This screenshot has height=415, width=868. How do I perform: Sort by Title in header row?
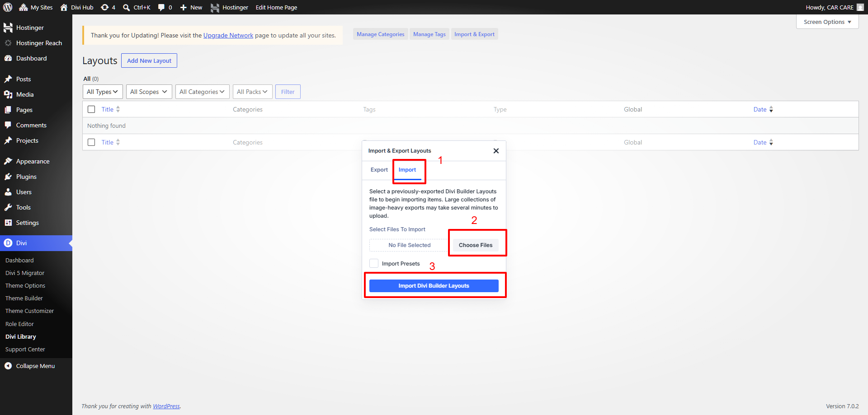coord(110,109)
